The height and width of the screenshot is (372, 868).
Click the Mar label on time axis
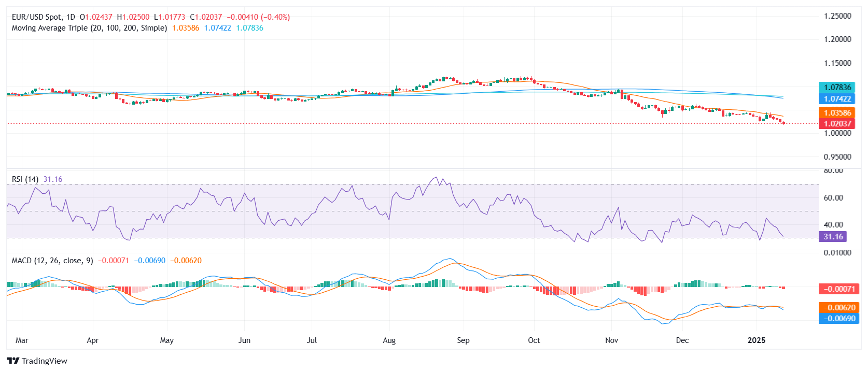[22, 340]
